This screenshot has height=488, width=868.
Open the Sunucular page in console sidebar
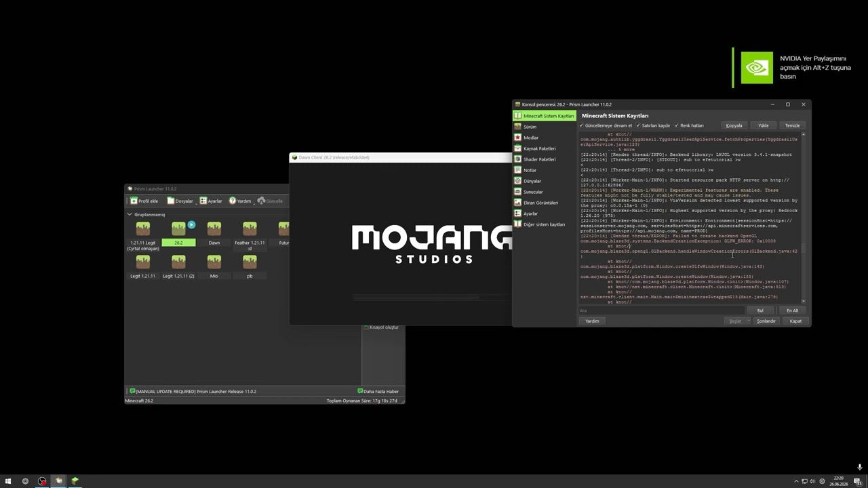tap(544, 192)
